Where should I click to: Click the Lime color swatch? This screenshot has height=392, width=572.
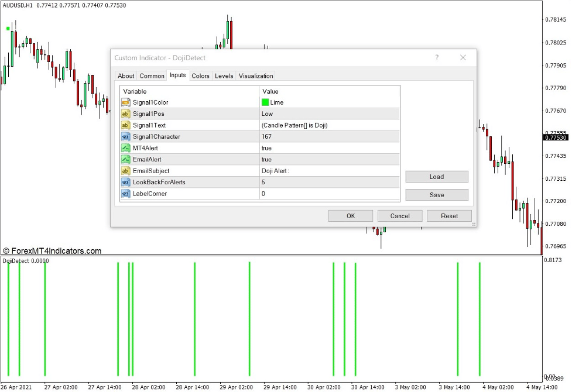pos(265,102)
